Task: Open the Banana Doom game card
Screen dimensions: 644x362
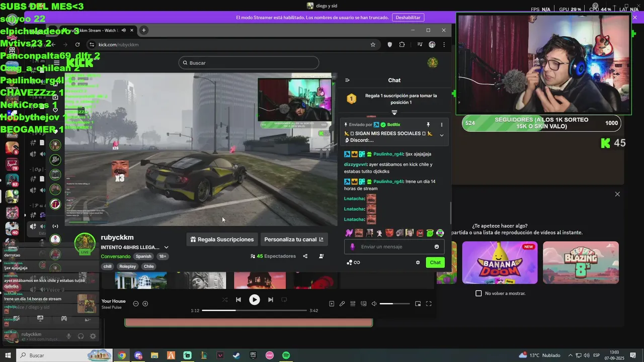Action: (x=500, y=262)
